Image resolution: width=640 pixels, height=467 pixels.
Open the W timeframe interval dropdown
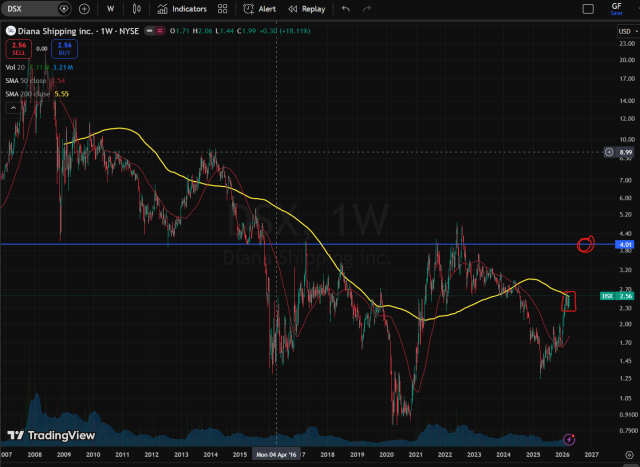click(110, 9)
